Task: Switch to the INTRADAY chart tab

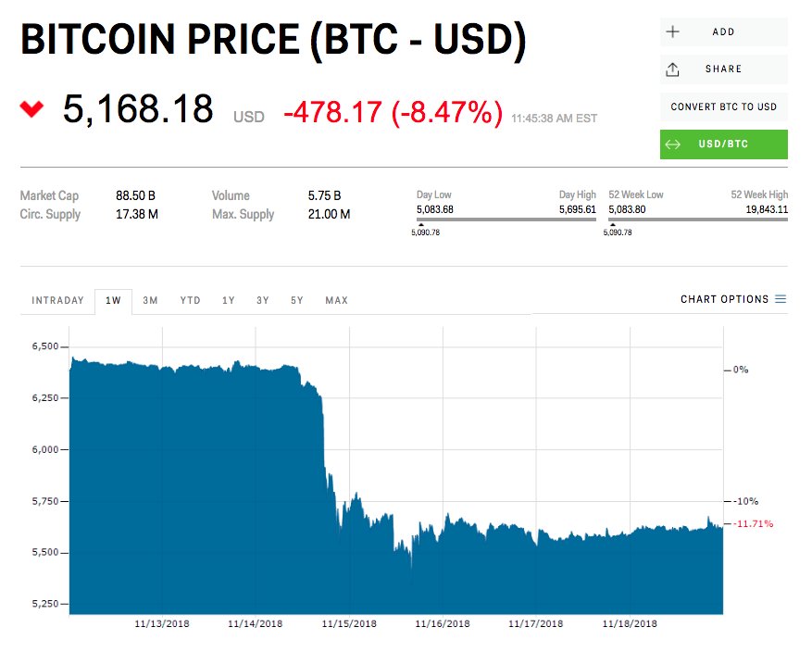Action: [x=57, y=300]
